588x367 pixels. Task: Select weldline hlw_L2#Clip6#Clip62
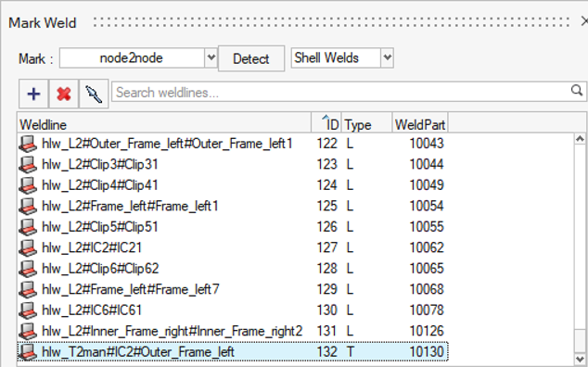tap(233, 269)
